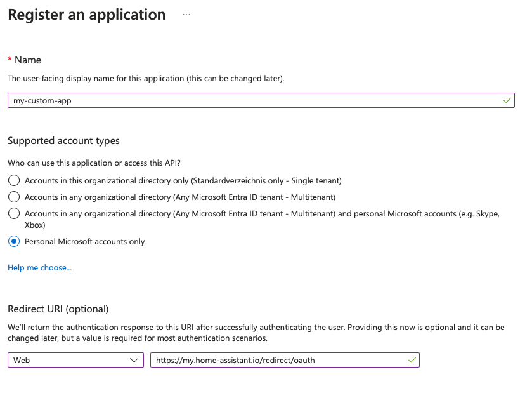Open the Web platform dropdown
Screen dimensions: 532x405
(x=75, y=360)
